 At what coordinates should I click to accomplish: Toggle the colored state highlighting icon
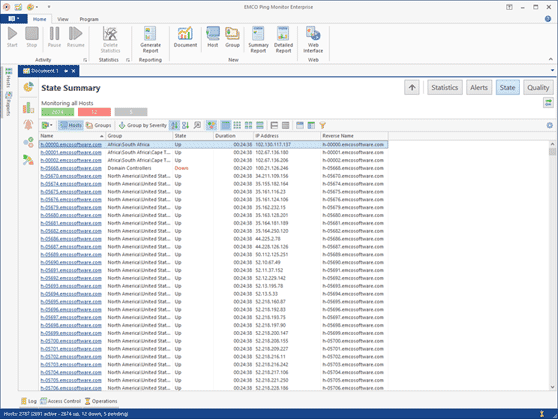tap(211, 125)
